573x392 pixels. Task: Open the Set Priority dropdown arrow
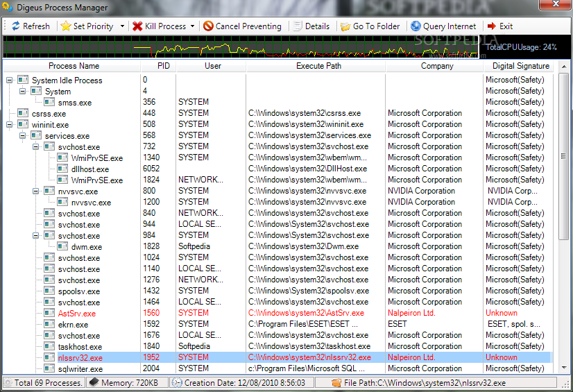[x=122, y=26]
